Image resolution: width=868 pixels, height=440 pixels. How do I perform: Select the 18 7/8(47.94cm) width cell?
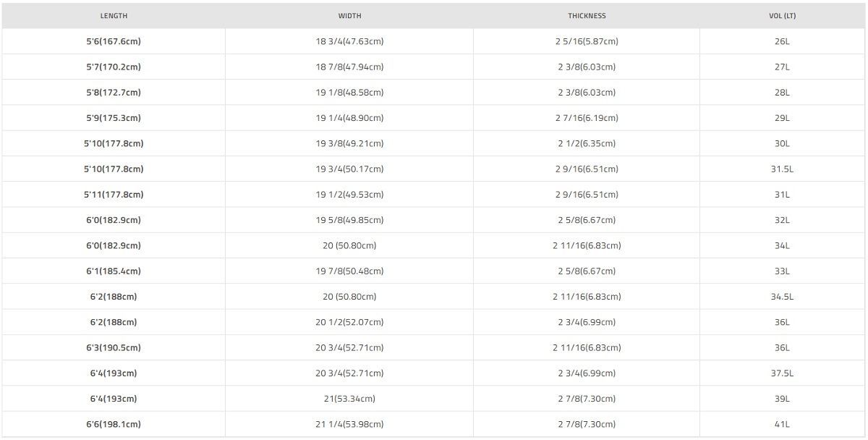(x=349, y=67)
